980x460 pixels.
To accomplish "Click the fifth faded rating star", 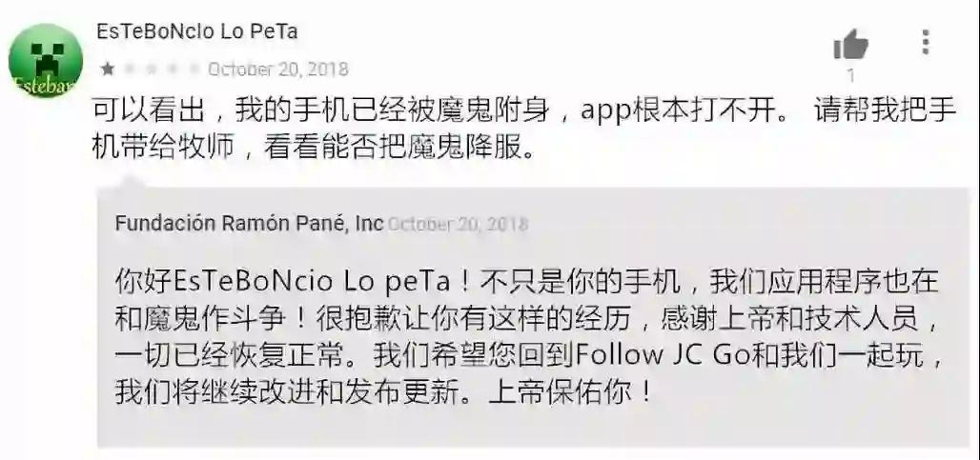I will pos(194,68).
